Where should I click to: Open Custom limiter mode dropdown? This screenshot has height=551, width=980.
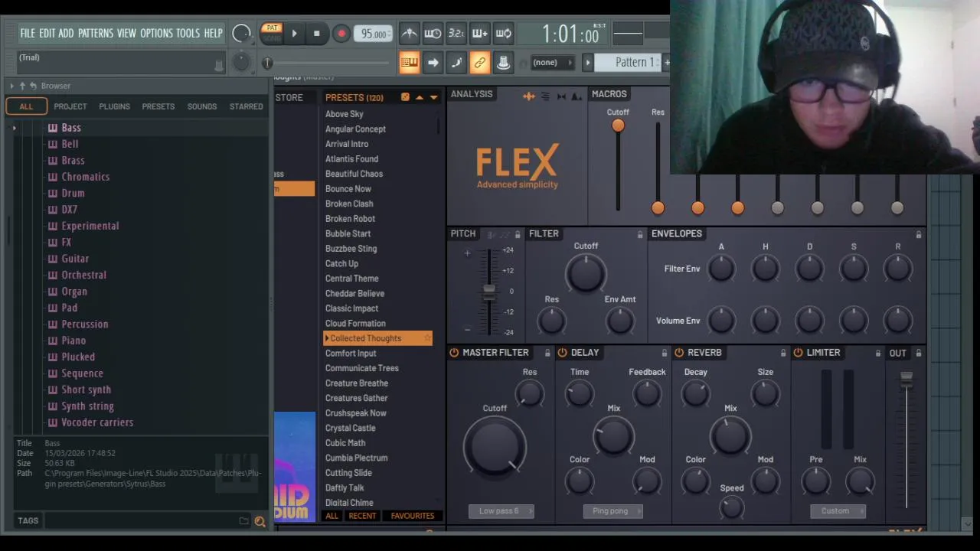pos(838,511)
